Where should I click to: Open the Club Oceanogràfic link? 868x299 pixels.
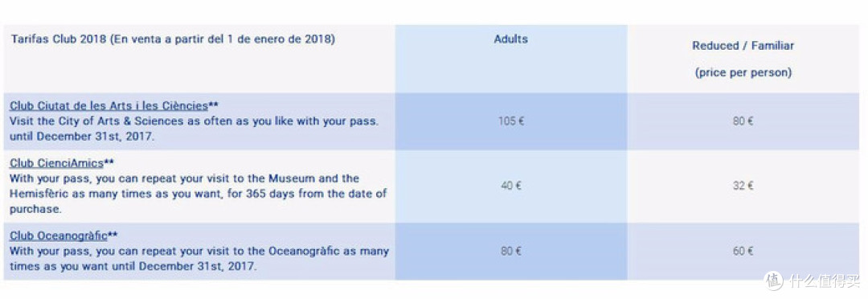pos(58,236)
